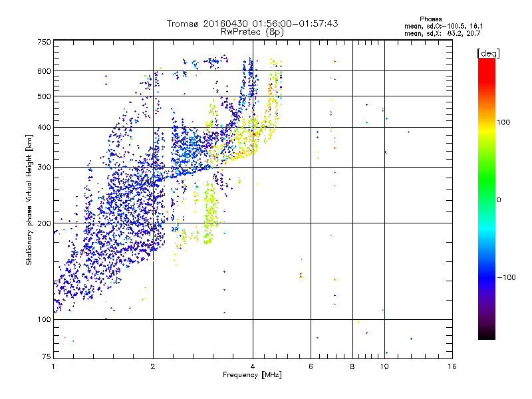Click the x-axis label '6'
The height and width of the screenshot is (399, 532).
click(311, 366)
